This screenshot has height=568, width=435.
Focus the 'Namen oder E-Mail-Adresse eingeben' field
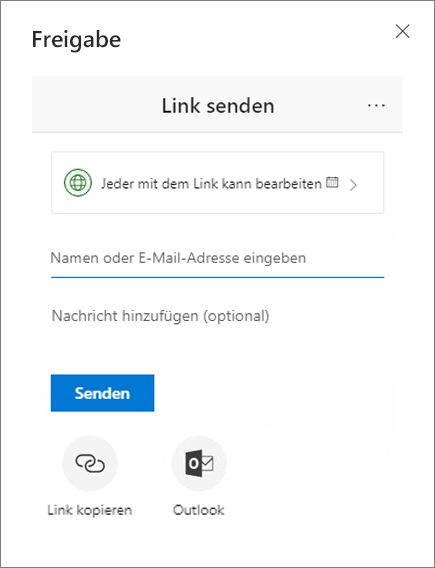pyautogui.click(x=217, y=258)
